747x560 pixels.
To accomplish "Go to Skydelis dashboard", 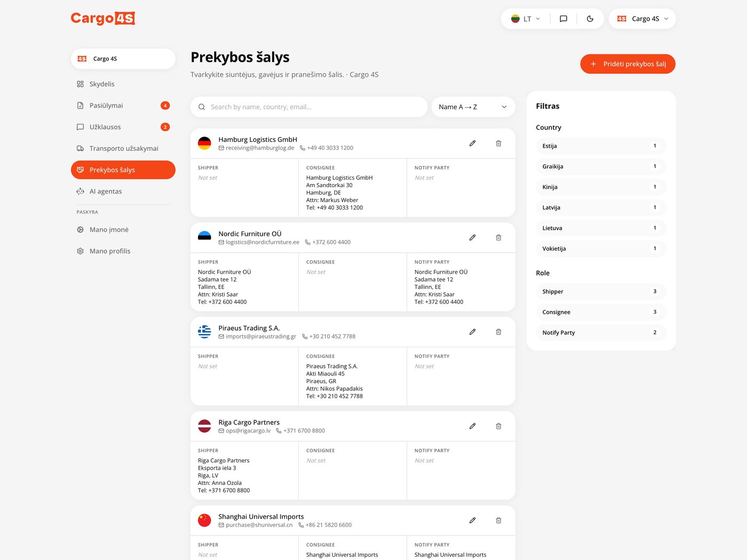I will point(123,84).
